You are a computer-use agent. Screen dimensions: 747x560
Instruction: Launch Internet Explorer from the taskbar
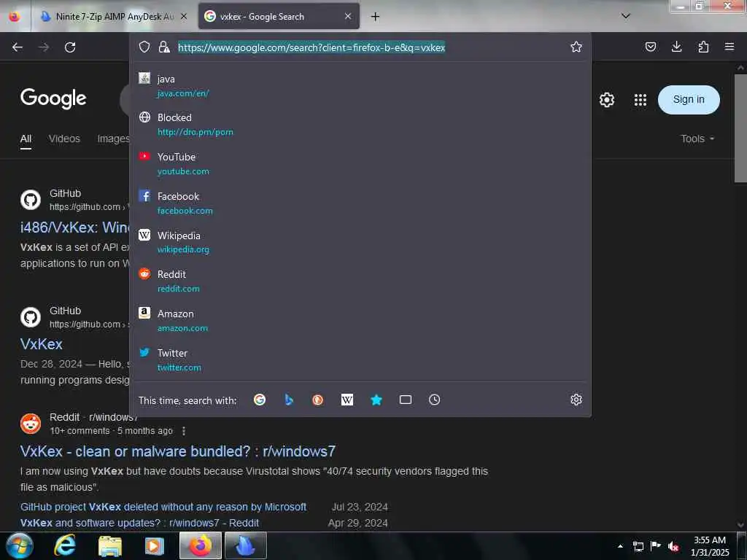65,545
